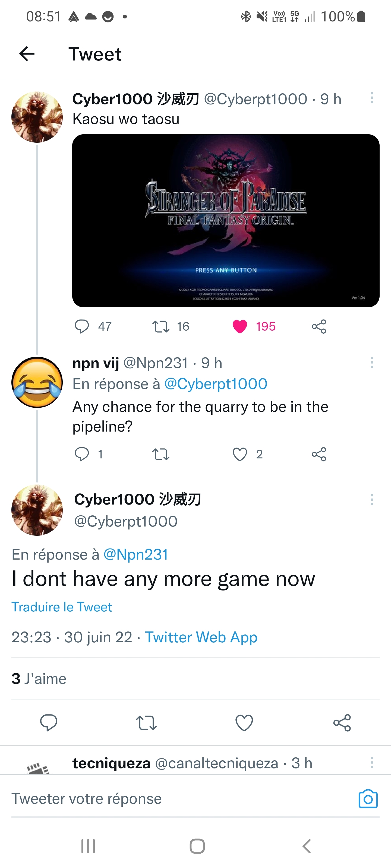Open the Stranger of Paradise screenshot
The height and width of the screenshot is (868, 391).
click(226, 221)
